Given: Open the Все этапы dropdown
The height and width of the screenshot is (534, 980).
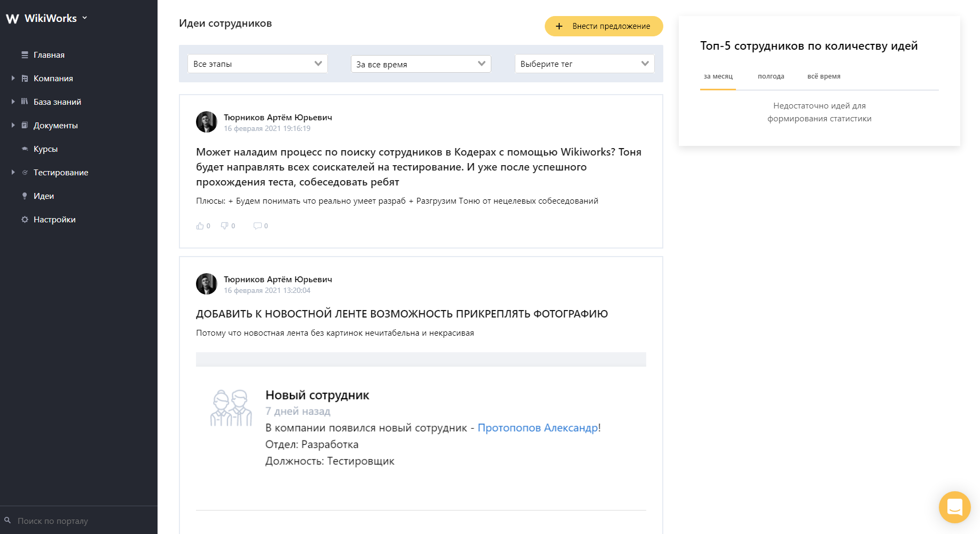Looking at the screenshot, I should coord(257,64).
